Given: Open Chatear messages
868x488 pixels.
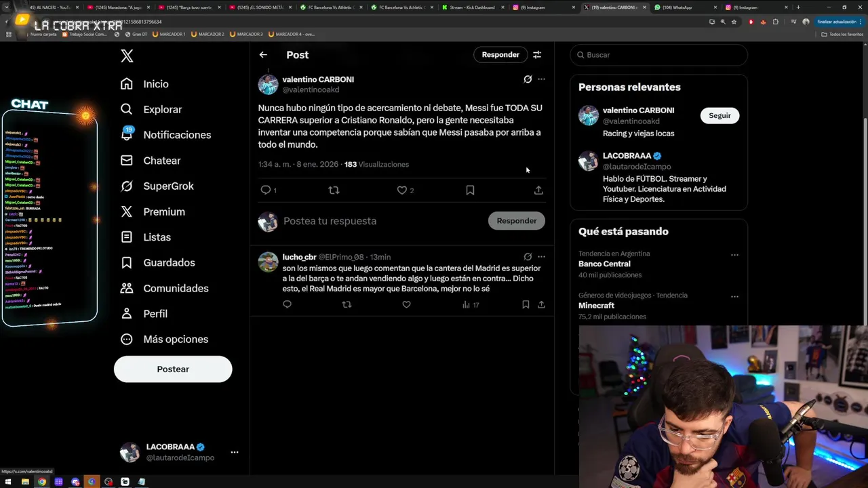Looking at the screenshot, I should [150, 161].
